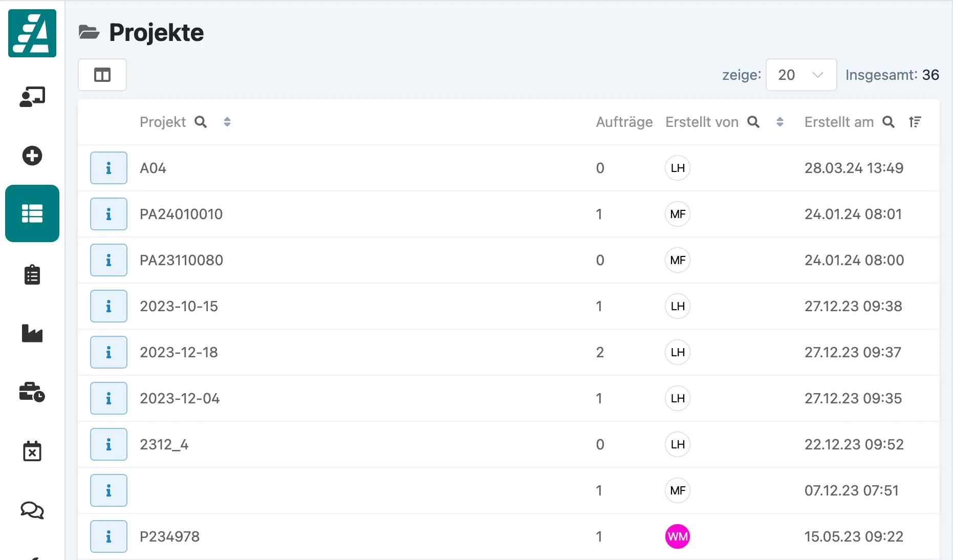Image resolution: width=953 pixels, height=560 pixels.
Task: Toggle the column layout view button
Action: click(x=102, y=75)
